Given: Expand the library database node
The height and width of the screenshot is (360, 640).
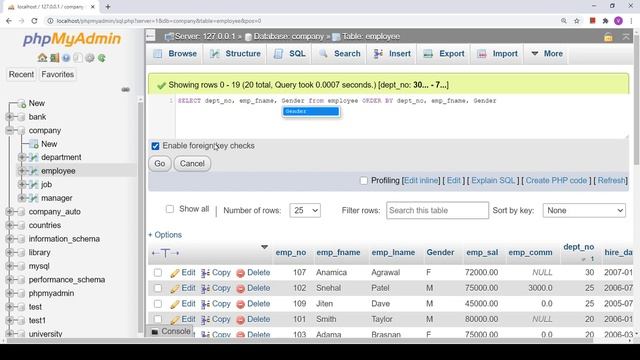Looking at the screenshot, I should click(9, 253).
